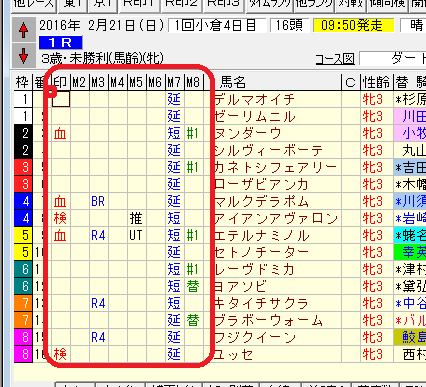Click the R4 mark in the フジクイーン row
Image resolution: width=426 pixels, height=387 pixels.
(x=98, y=337)
